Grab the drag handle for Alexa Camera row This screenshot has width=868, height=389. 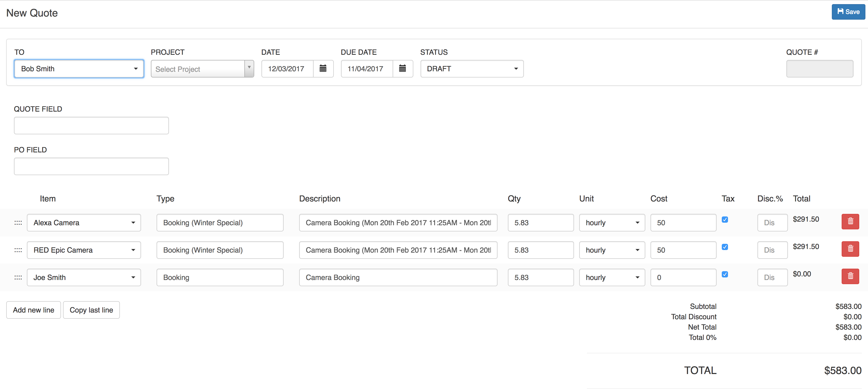[x=18, y=223]
